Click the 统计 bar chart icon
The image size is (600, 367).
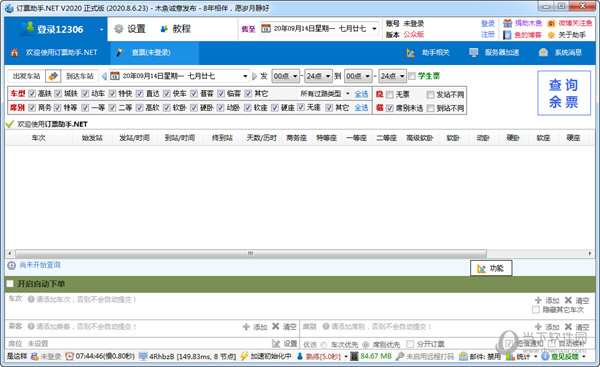pyautogui.click(x=510, y=356)
